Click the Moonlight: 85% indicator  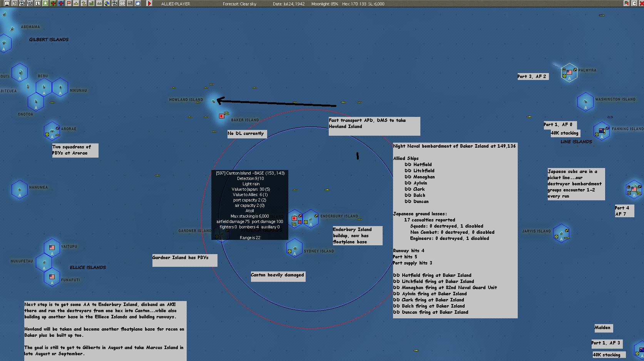tap(325, 4)
